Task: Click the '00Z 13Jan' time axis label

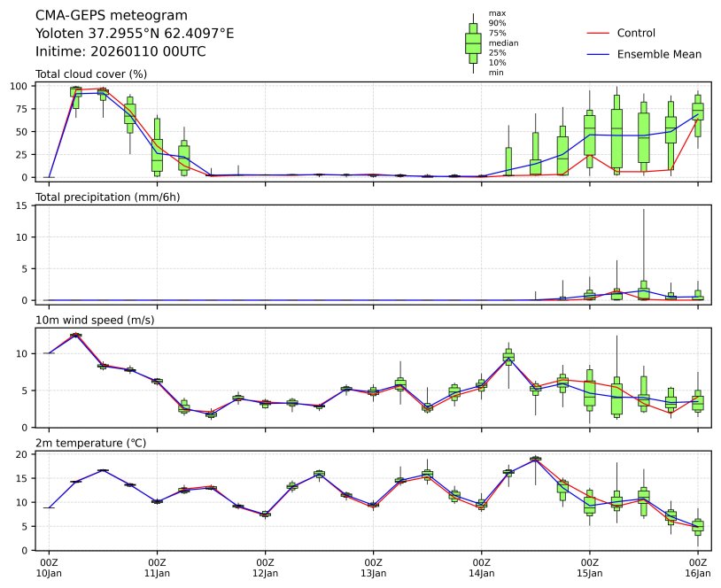Action: coord(373,568)
